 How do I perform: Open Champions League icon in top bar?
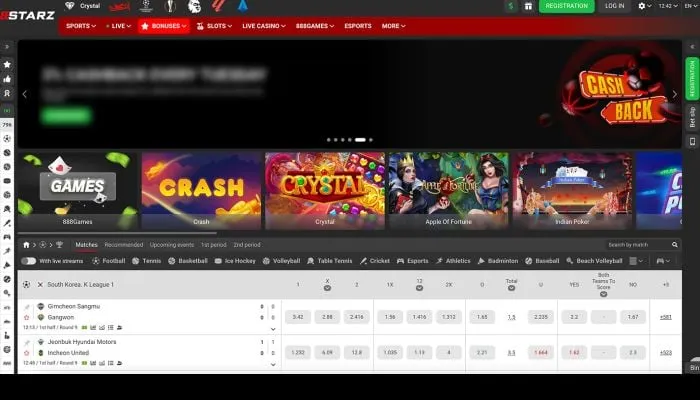click(146, 6)
